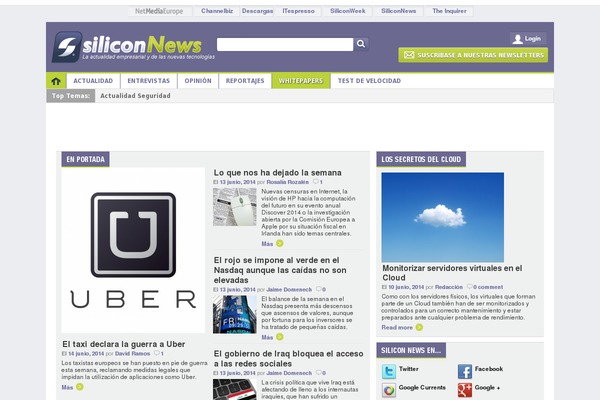600x400 pixels.
Task: Open the Twitter icon under Silicon News en
Action: (389, 371)
